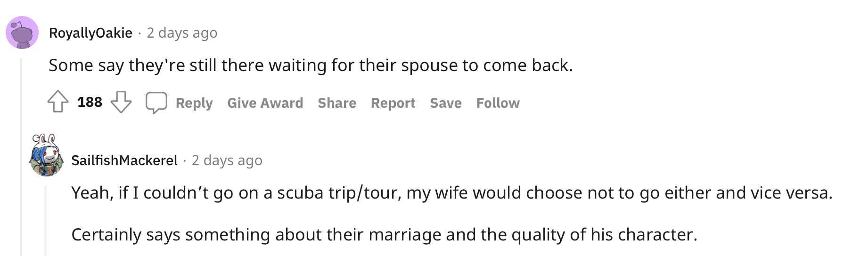Image resolution: width=868 pixels, height=256 pixels.
Task: Open SailfishMackerel's avatar image
Action: pos(46,156)
